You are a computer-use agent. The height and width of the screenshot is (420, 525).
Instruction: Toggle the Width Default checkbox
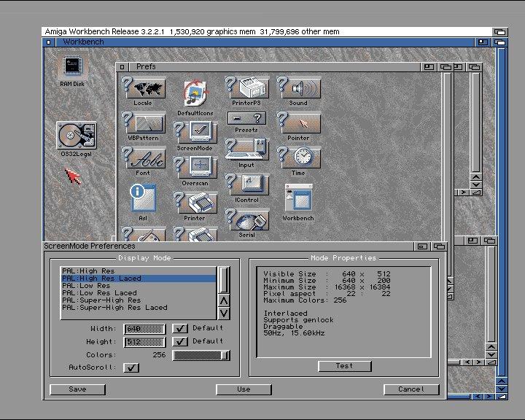tap(179, 328)
